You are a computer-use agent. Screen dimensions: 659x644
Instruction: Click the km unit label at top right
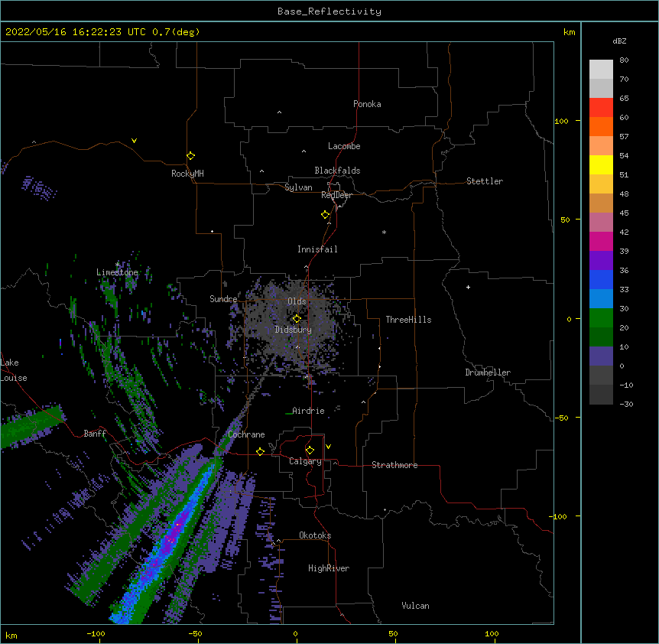coord(570,32)
